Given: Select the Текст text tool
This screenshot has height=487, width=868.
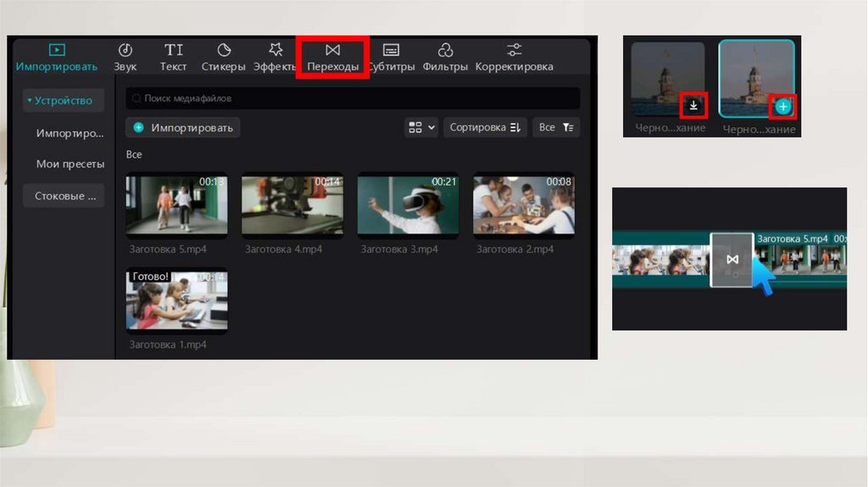Looking at the screenshot, I should coord(174,57).
